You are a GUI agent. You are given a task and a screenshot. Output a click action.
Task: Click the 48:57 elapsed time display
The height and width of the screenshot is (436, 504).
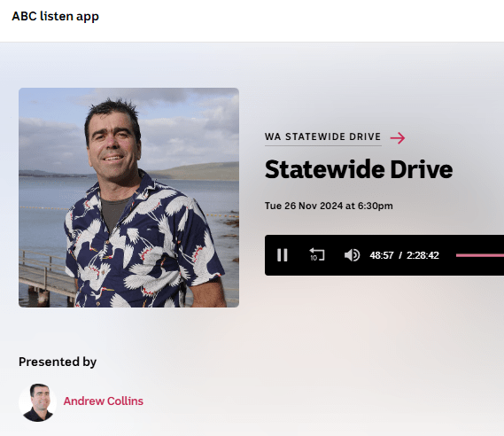(x=382, y=255)
